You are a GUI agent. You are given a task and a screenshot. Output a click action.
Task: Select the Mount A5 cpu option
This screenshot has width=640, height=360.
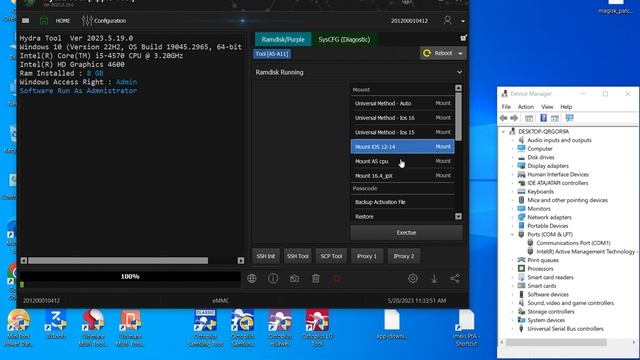pos(402,161)
